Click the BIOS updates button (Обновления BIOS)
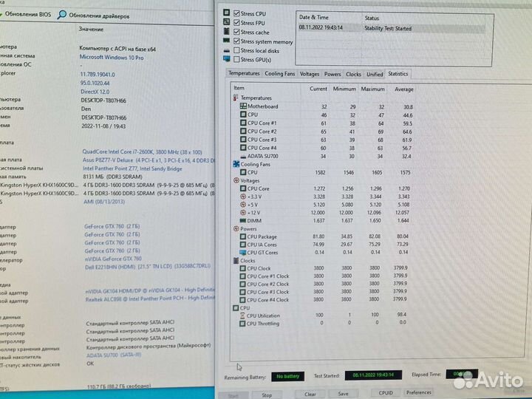This screenshot has width=532, height=399. coord(25,15)
